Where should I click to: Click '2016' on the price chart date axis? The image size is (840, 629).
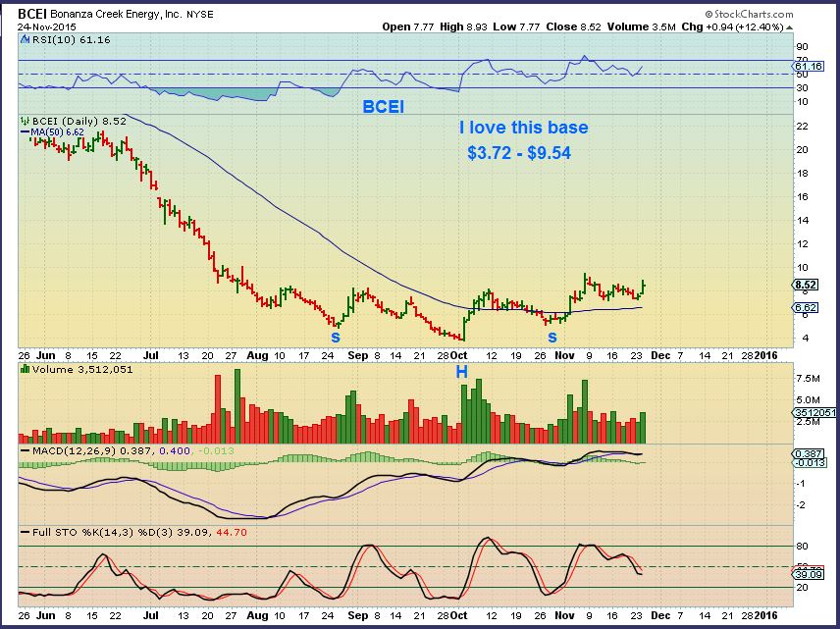click(x=766, y=355)
